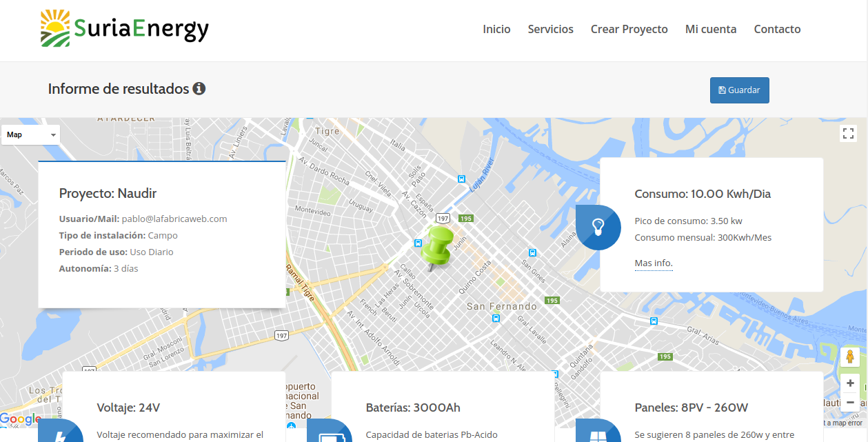Select the Street View pegman icon
This screenshot has width=868, height=442.
pos(849,357)
